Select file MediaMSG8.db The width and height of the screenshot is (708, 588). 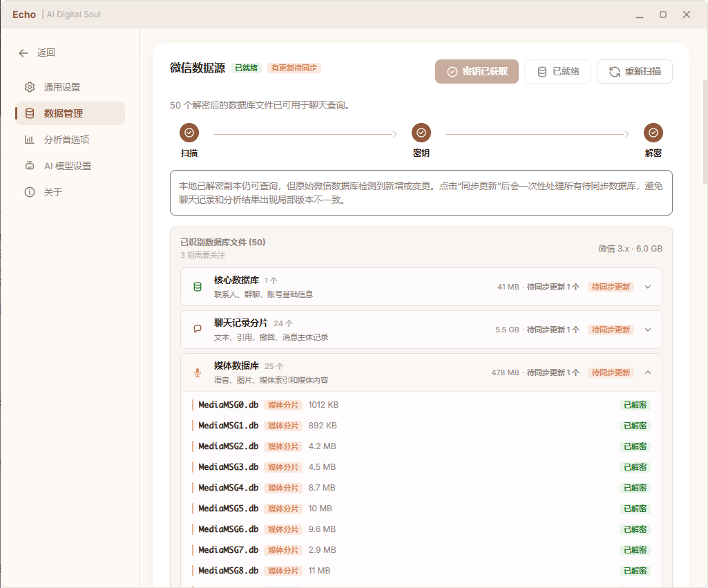(x=421, y=571)
